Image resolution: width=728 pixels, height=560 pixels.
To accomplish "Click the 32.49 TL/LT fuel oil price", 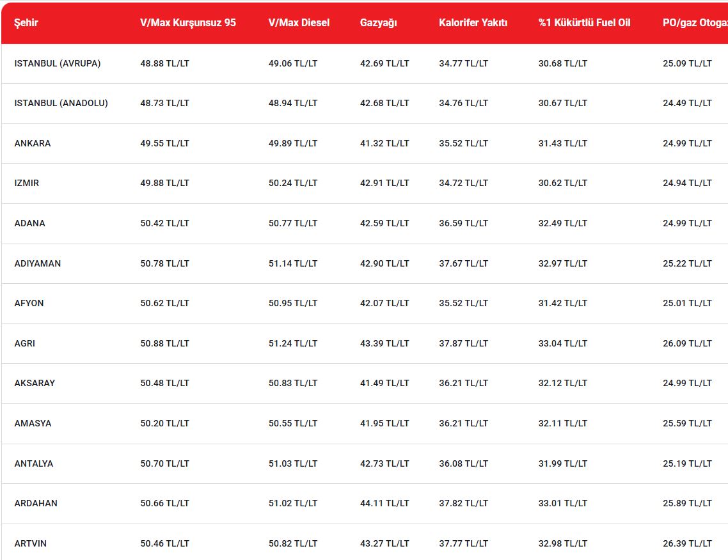I will click(x=563, y=223).
